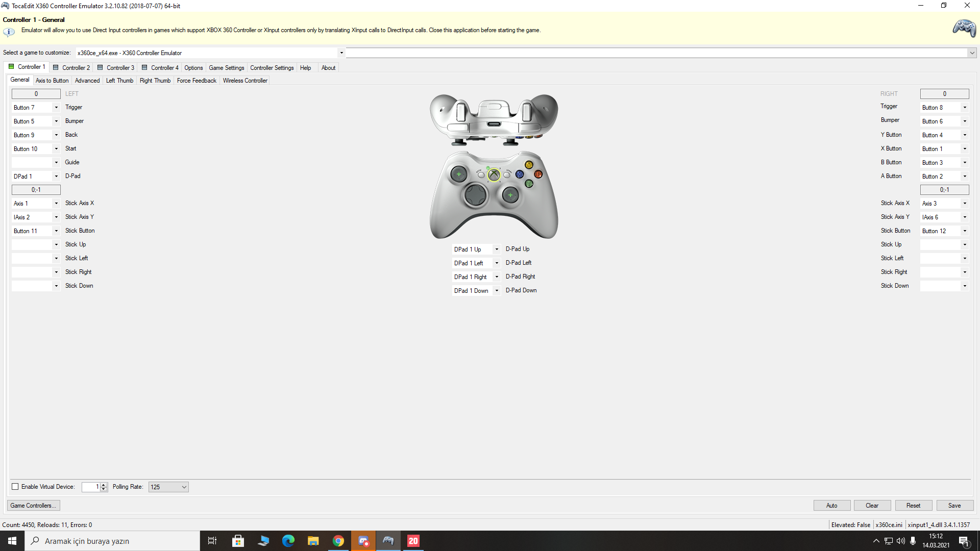Open the right Stick Axis X dropdown
Screen dimensions: 980x551
pos(965,204)
